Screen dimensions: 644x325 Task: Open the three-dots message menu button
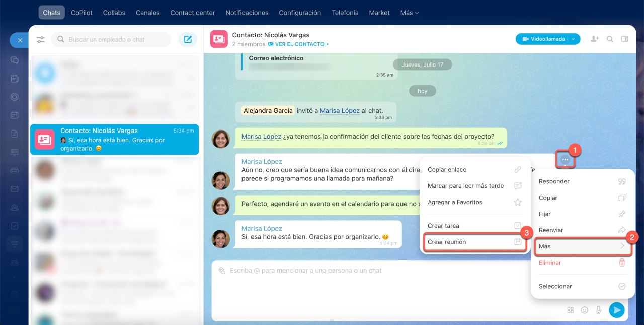tap(565, 160)
